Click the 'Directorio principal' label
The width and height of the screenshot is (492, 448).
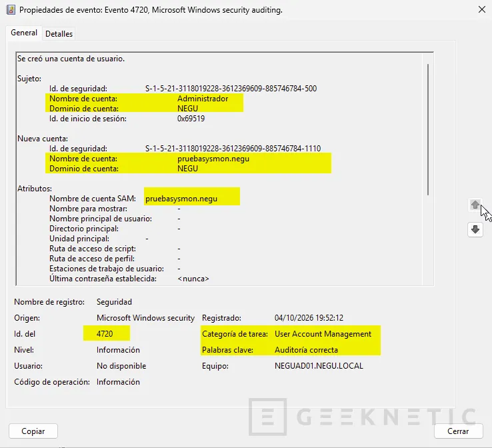click(x=84, y=229)
